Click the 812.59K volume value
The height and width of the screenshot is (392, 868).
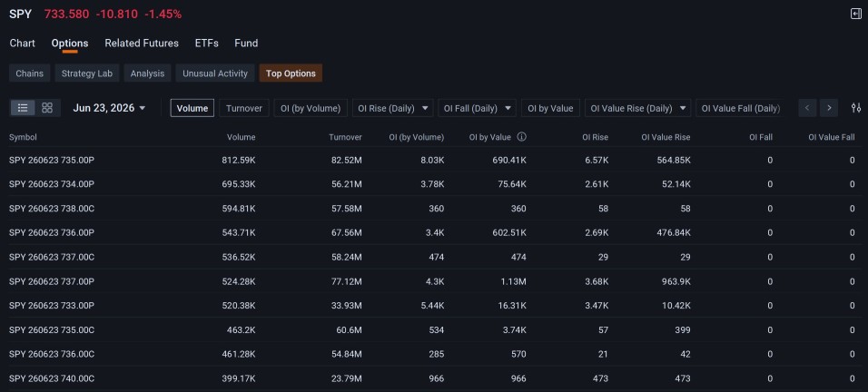[x=239, y=161]
